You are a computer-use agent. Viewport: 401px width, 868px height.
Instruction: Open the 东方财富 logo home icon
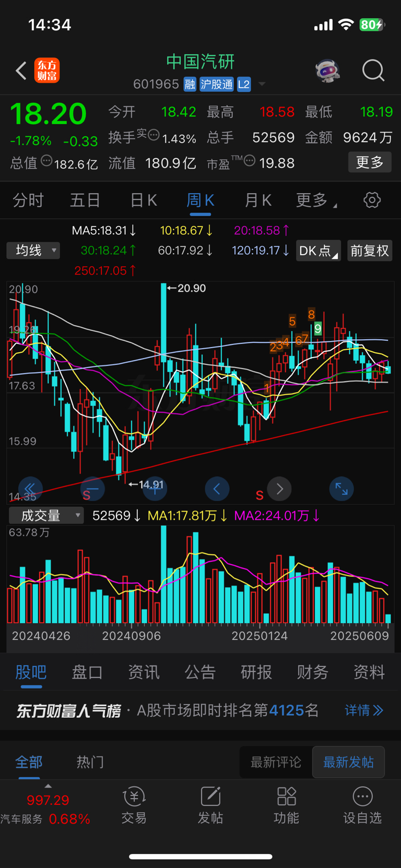(x=47, y=70)
